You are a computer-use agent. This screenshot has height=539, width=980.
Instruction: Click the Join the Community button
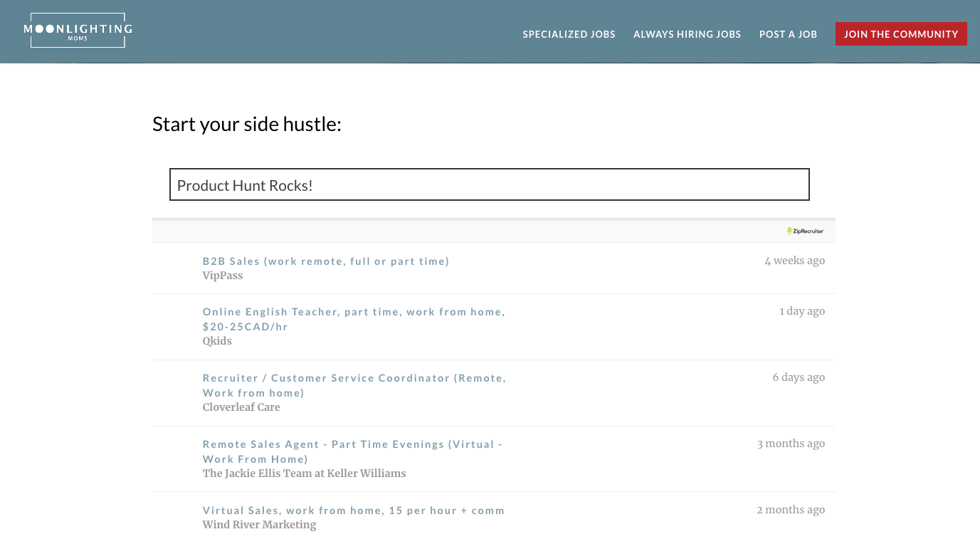click(x=901, y=34)
